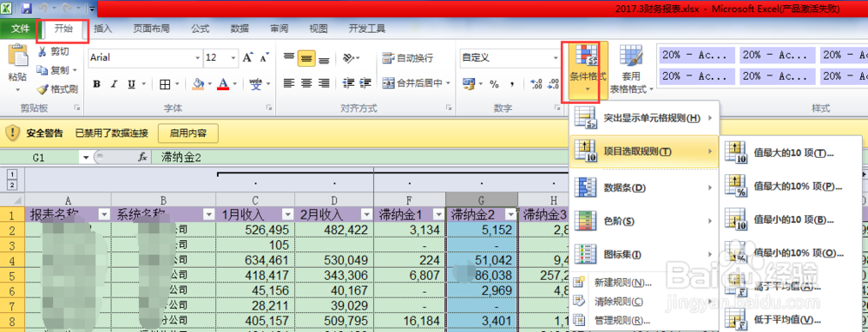The image size is (868, 332).
Task: Select first 20% - Ac... cell style
Action: (696, 55)
